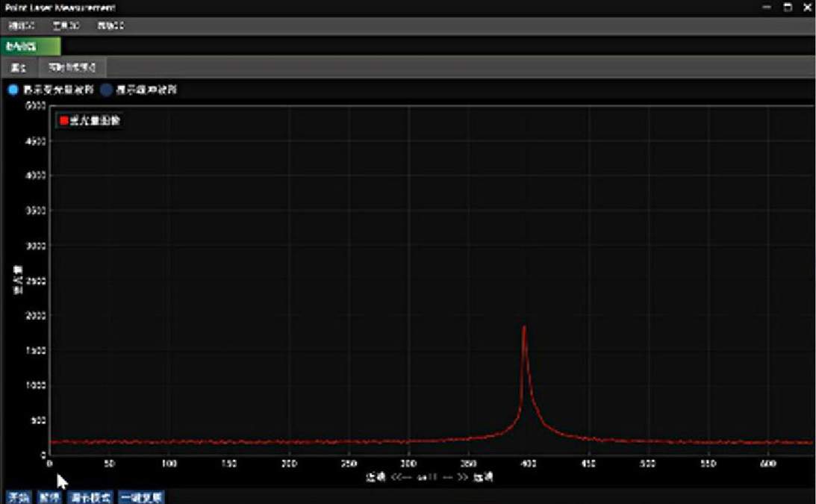816x504 pixels.
Task: Click the peak of the red curve
Action: coord(524,327)
